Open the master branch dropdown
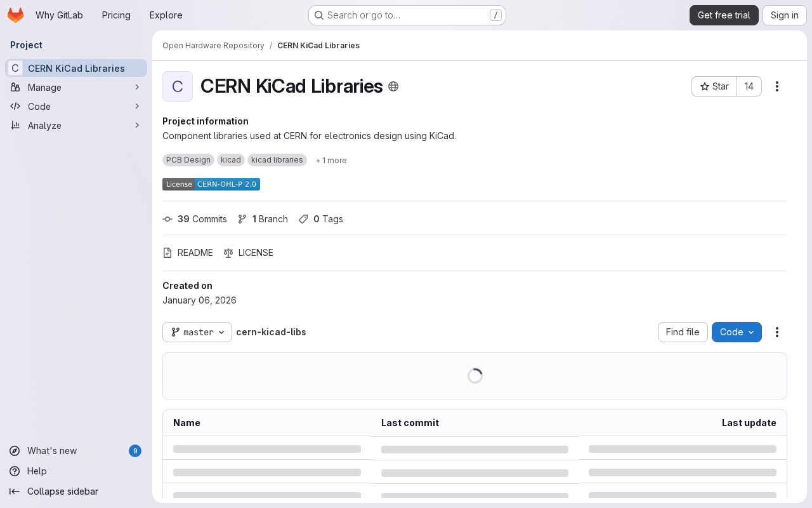This screenshot has height=508, width=812. click(x=197, y=332)
